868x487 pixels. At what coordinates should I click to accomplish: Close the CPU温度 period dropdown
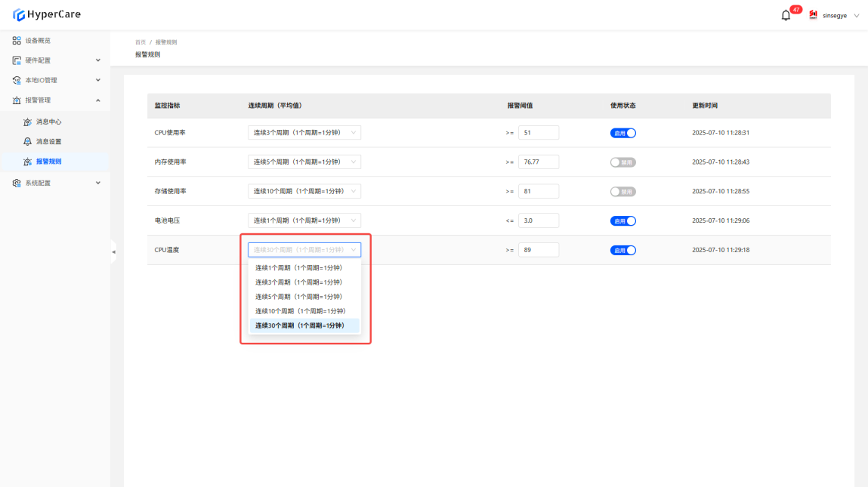[x=304, y=250]
